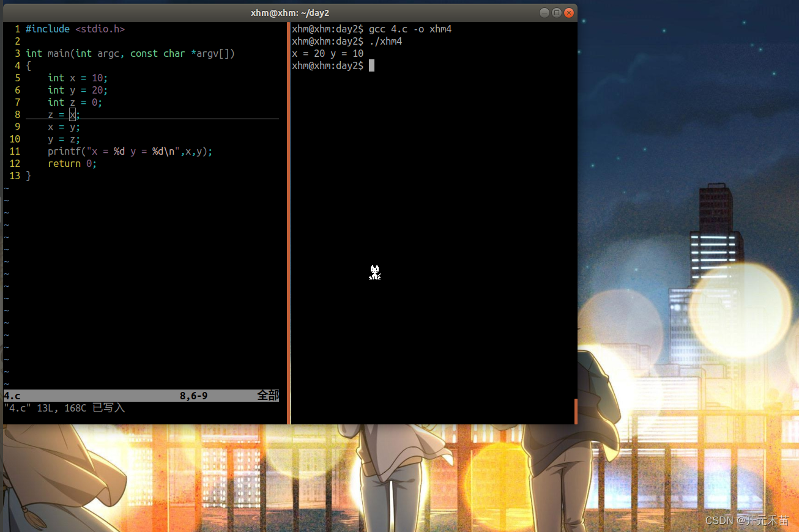The image size is (799, 532).
Task: Place cursor on 'int main(int argc, const char *argv[])'
Action: (x=130, y=53)
